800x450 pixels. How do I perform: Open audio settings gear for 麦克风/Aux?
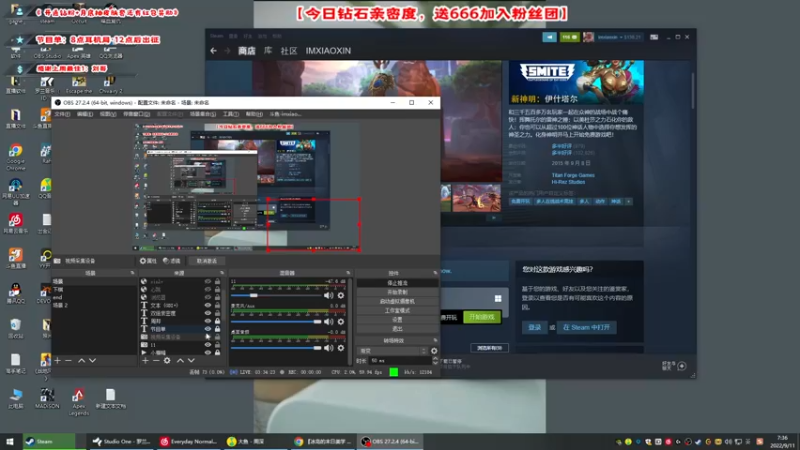click(x=341, y=322)
